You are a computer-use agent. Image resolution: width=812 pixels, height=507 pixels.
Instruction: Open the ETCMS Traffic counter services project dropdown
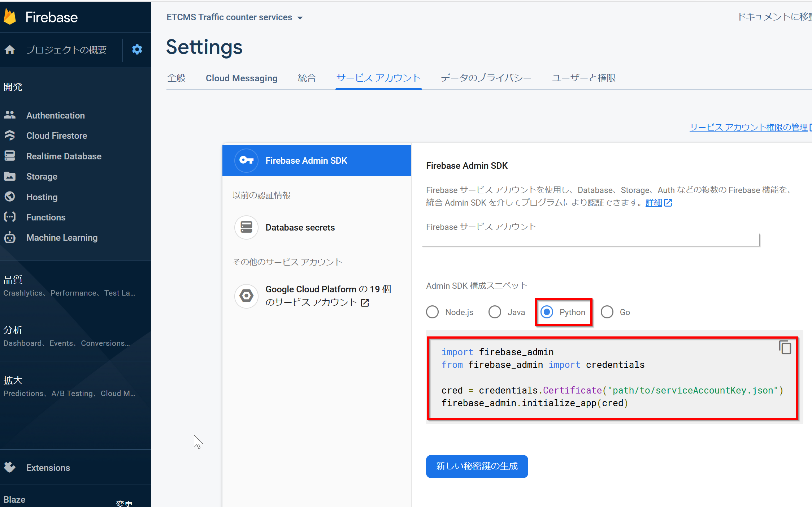(235, 17)
